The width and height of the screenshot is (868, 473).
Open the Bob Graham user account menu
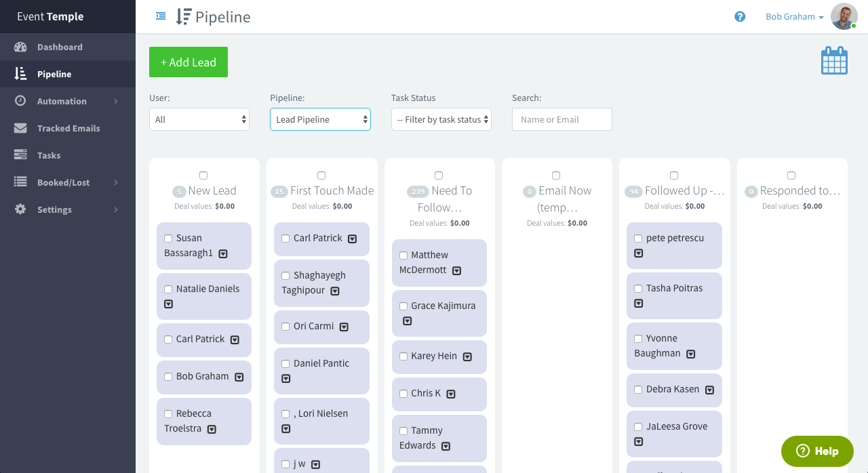(x=795, y=17)
